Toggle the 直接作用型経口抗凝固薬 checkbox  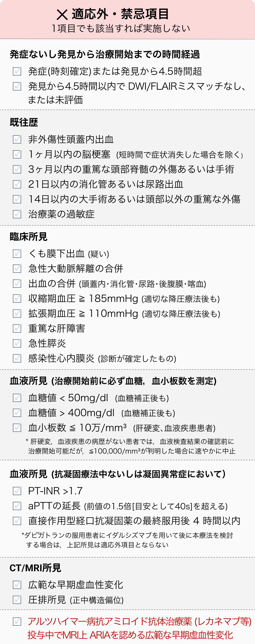pyautogui.click(x=17, y=521)
